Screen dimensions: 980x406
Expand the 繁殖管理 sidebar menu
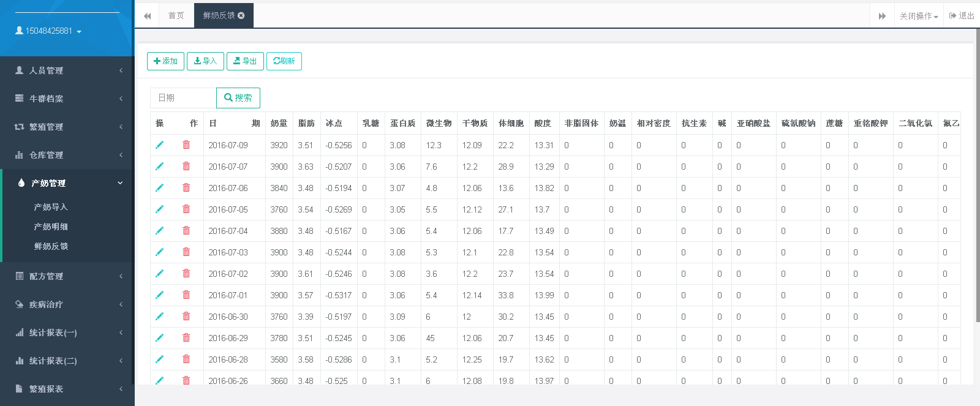(x=67, y=127)
